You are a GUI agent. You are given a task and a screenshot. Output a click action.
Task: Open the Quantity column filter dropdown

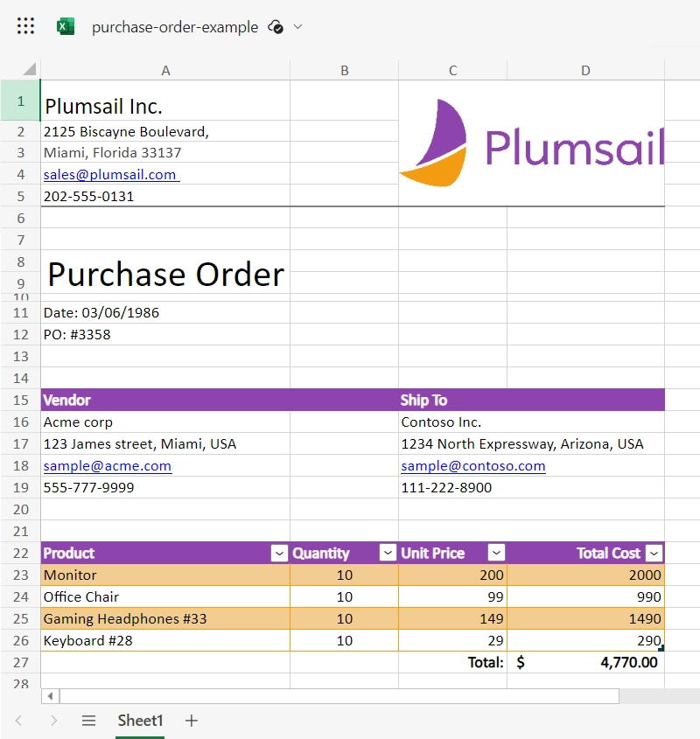(388, 553)
